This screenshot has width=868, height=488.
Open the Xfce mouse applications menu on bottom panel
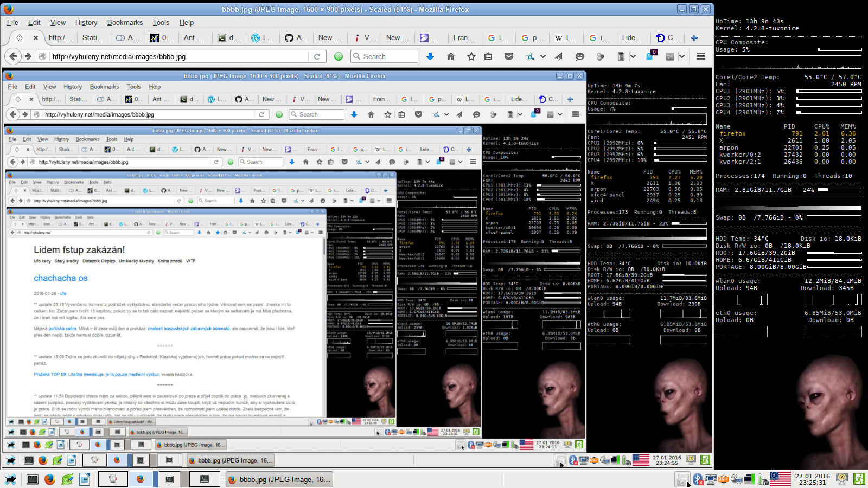click(10, 479)
